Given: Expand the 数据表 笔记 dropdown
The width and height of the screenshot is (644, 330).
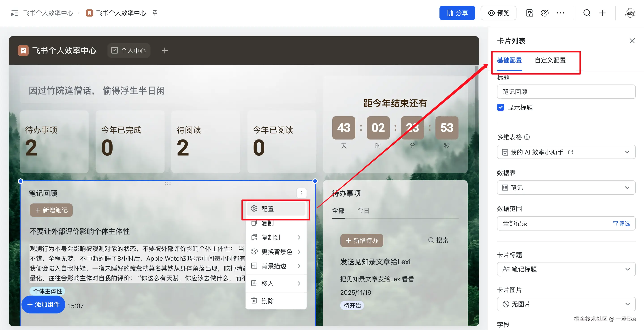Looking at the screenshot, I should (566, 188).
